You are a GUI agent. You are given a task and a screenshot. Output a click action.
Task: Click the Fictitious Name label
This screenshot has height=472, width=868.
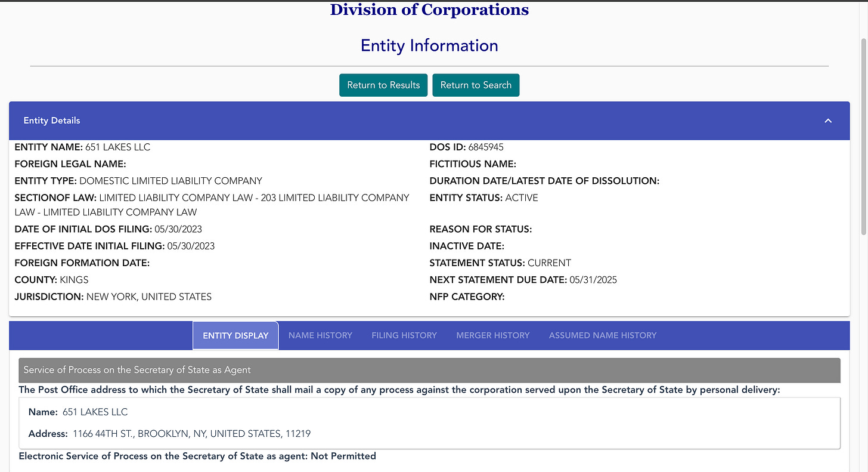(x=473, y=164)
